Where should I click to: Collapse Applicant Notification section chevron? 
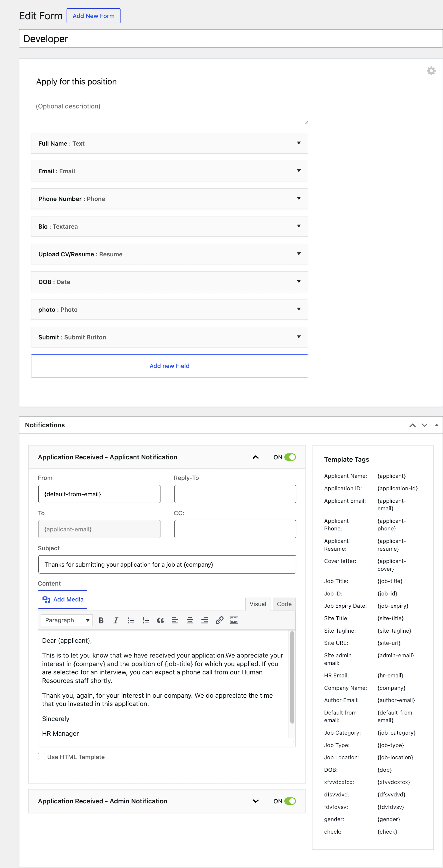click(256, 457)
